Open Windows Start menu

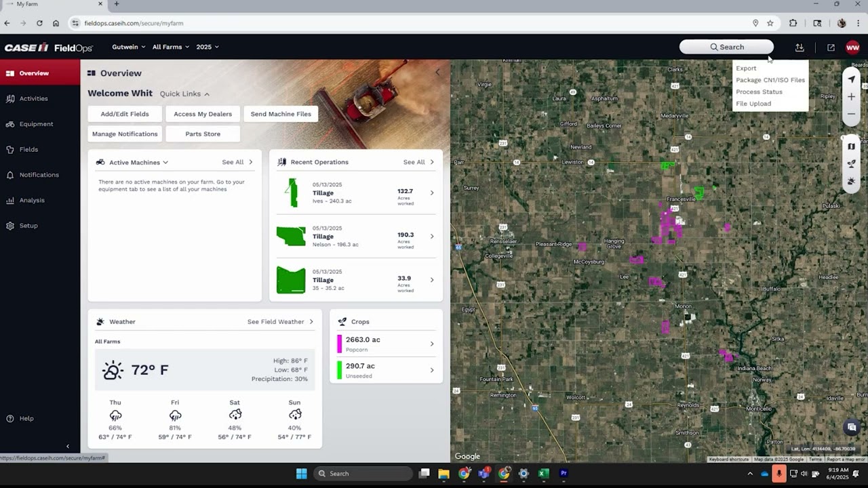click(x=302, y=474)
